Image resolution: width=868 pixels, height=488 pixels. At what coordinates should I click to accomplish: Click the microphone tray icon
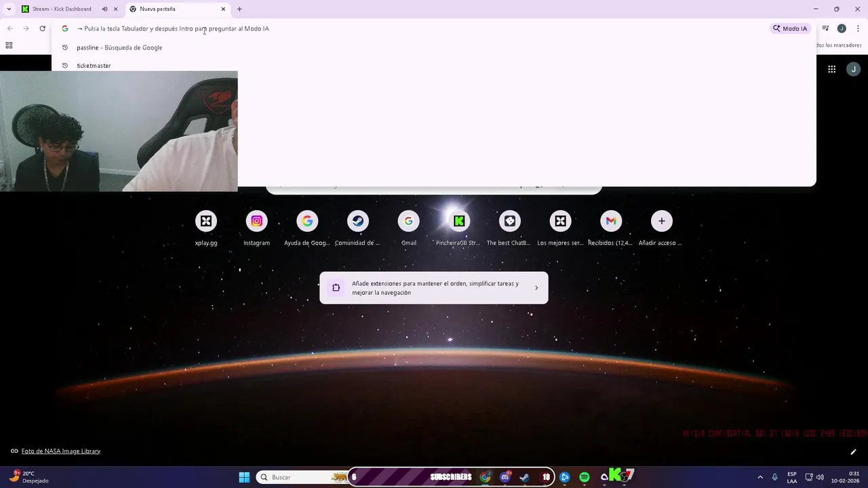pyautogui.click(x=774, y=477)
